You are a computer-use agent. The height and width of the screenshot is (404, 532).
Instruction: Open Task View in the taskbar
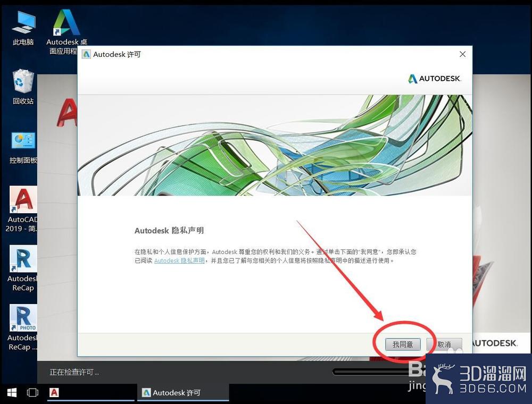pos(32,392)
